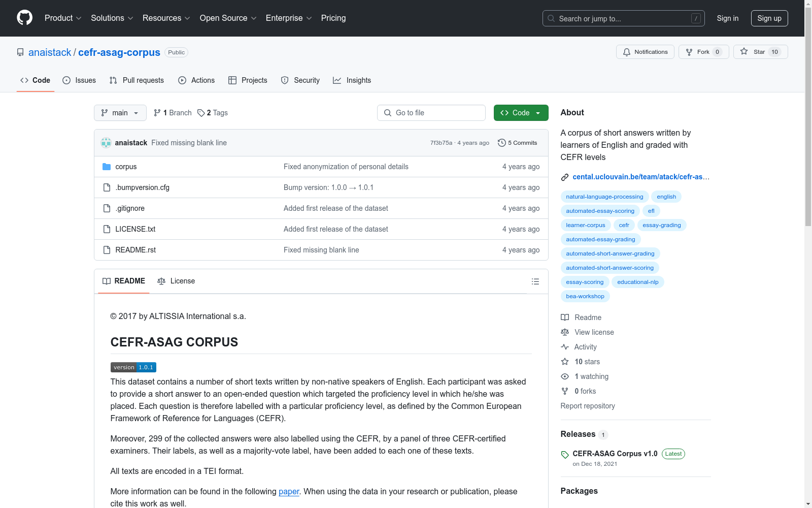Switch to the Pull requests tab

(x=137, y=80)
